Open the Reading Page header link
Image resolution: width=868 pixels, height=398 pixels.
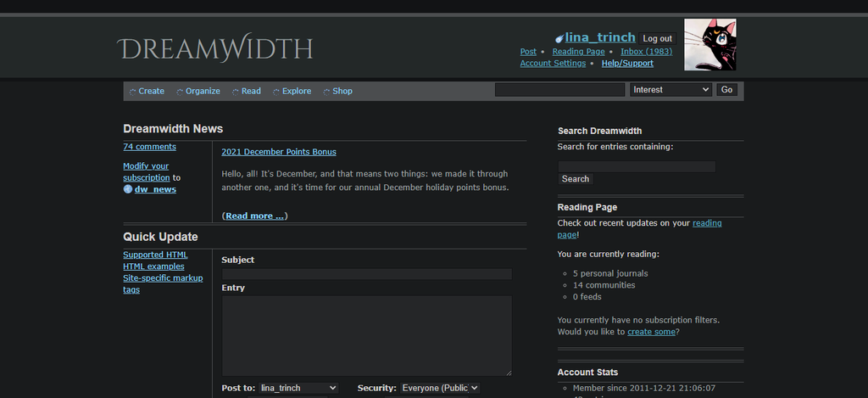click(578, 52)
